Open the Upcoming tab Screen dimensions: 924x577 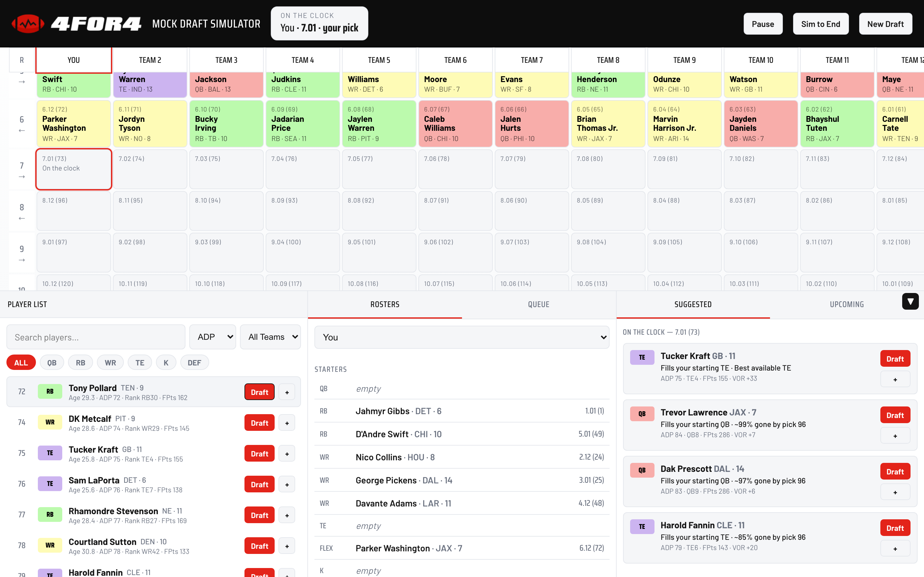click(846, 305)
